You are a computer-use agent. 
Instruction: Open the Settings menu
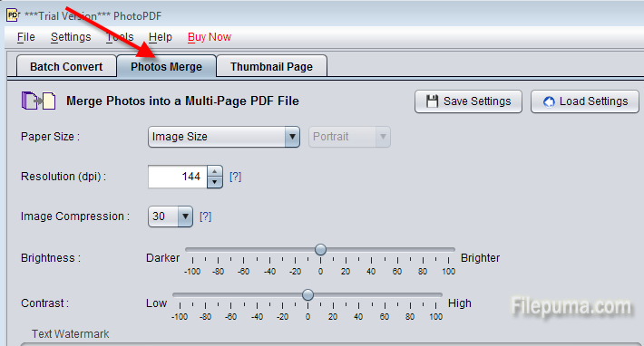click(71, 37)
